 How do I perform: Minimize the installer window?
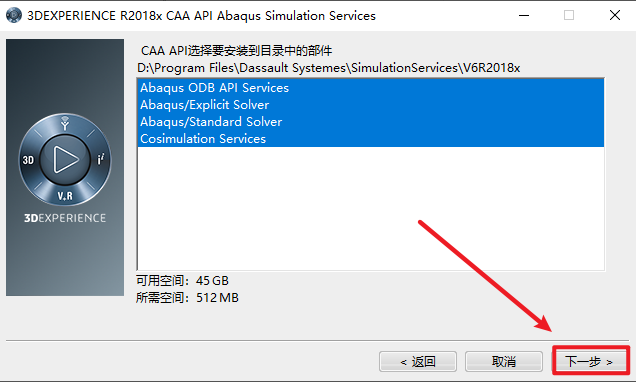(x=524, y=15)
